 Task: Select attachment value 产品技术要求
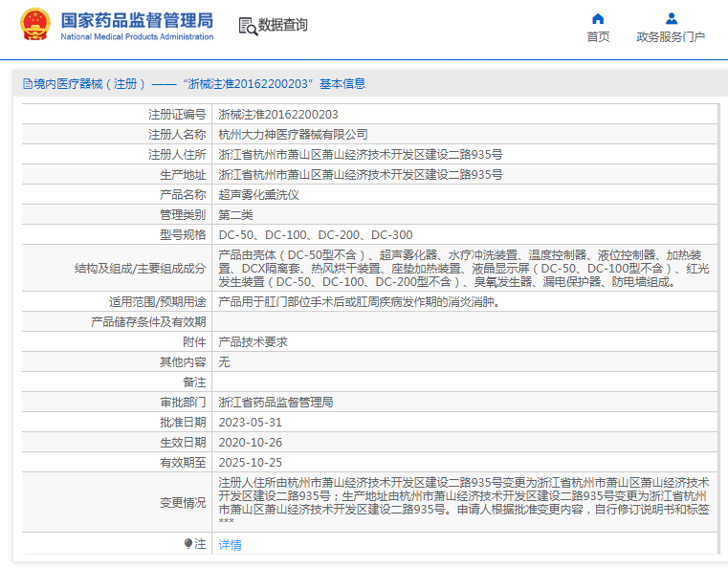[254, 342]
